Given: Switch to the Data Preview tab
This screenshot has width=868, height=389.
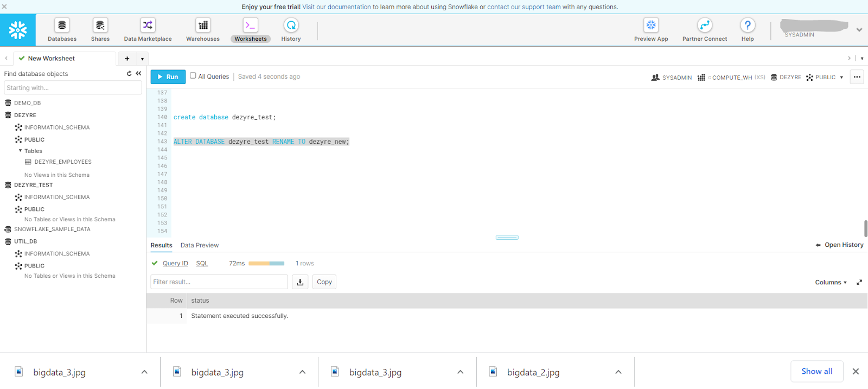Looking at the screenshot, I should 200,245.
